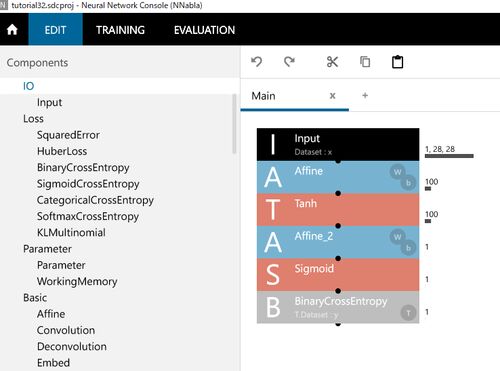Copy layer with the copy icon
Viewport: 500px width, 371px height.
tap(365, 62)
